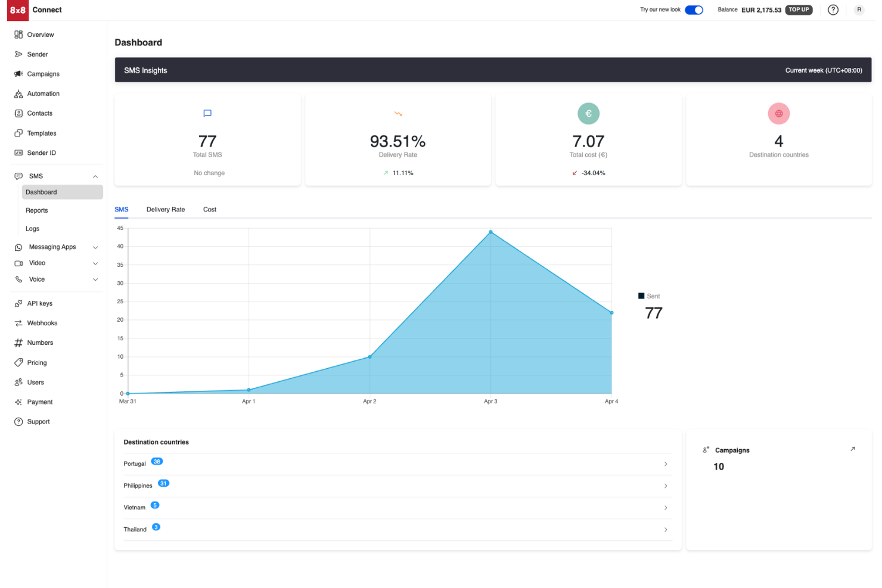Open Campaigns from the megaphone icon
This screenshot has height=588, width=882.
tap(18, 74)
